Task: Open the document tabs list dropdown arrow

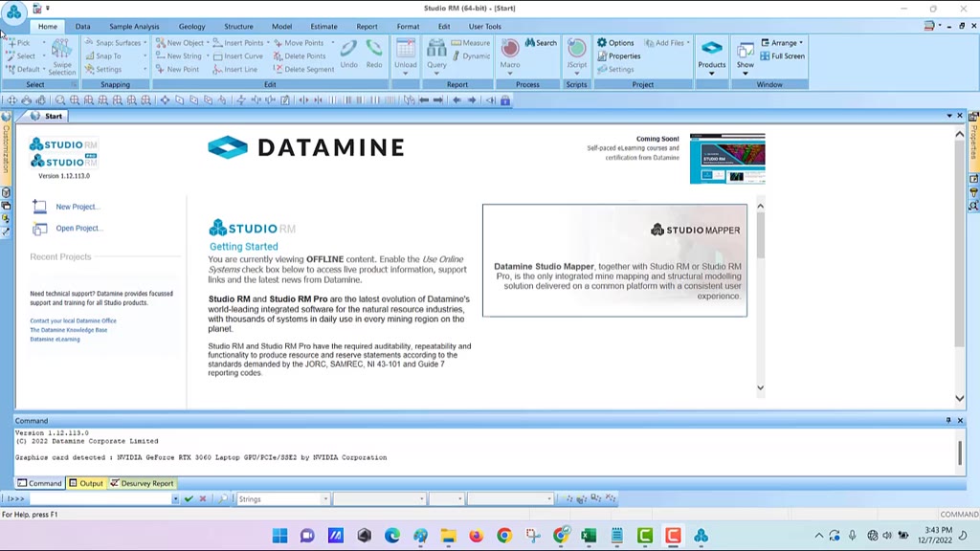Action: (949, 116)
